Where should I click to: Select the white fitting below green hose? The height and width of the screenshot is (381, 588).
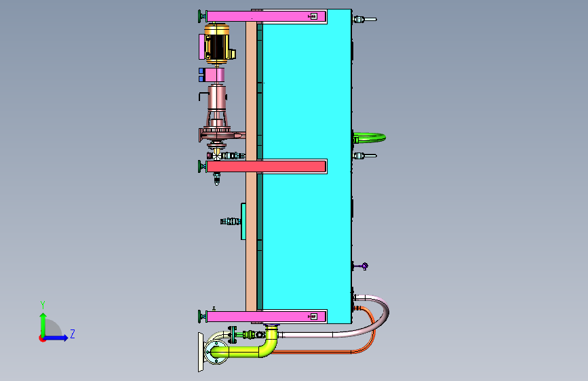pyautogui.click(x=365, y=156)
